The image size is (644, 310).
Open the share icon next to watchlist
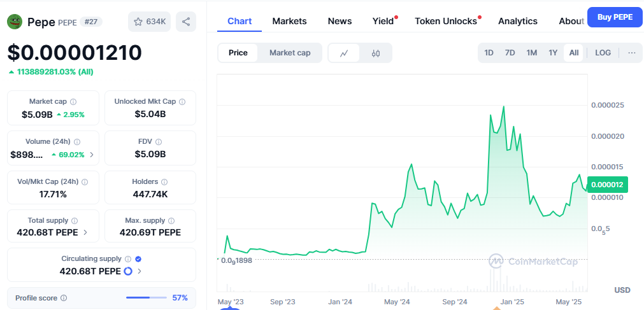186,22
